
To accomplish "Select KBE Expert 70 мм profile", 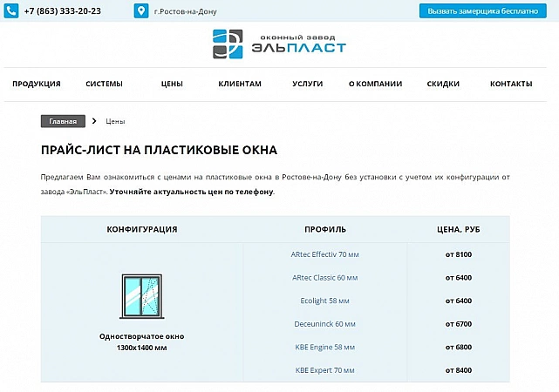I will click(324, 370).
